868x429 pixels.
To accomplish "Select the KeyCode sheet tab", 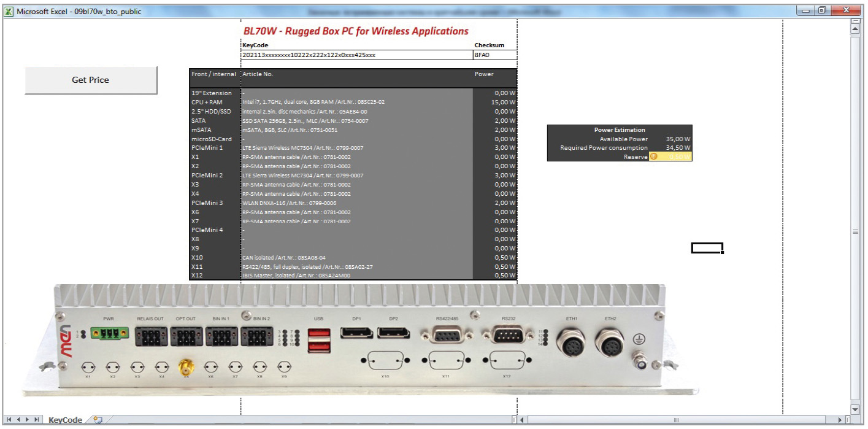I will (66, 420).
